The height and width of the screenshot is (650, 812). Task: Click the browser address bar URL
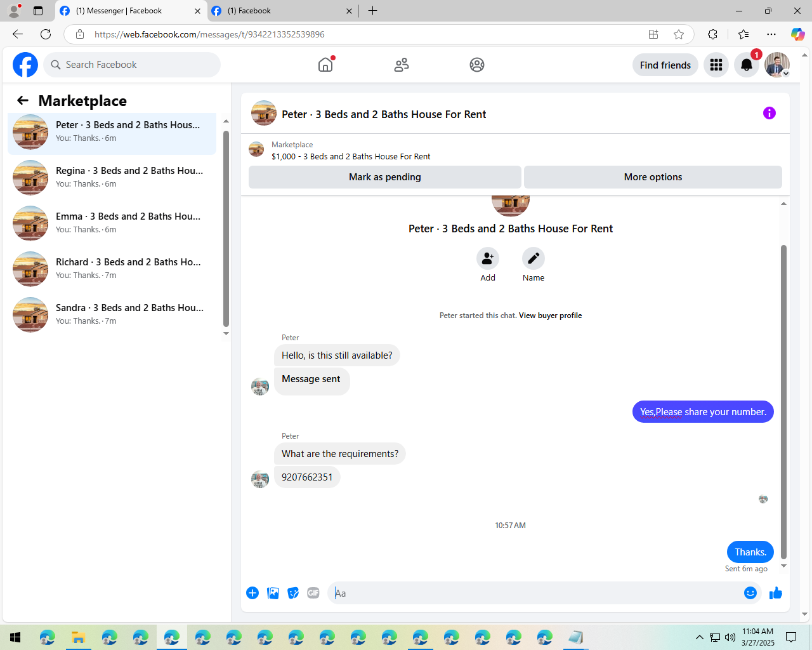point(209,34)
